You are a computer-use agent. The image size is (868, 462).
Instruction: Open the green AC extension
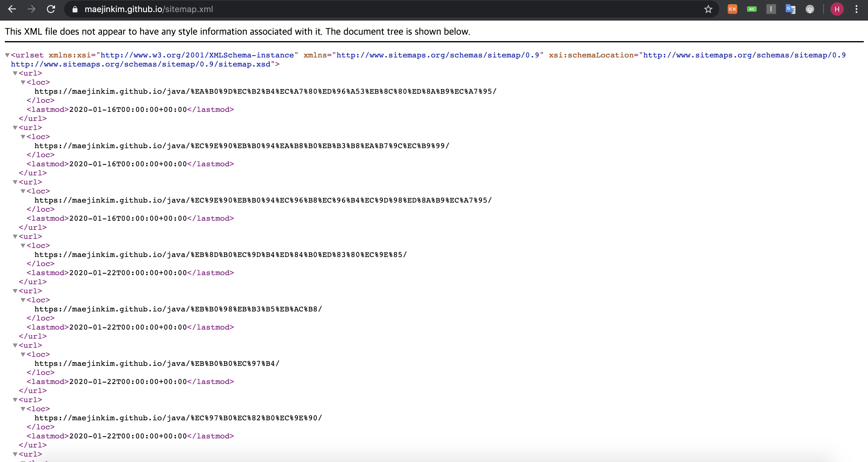point(752,9)
